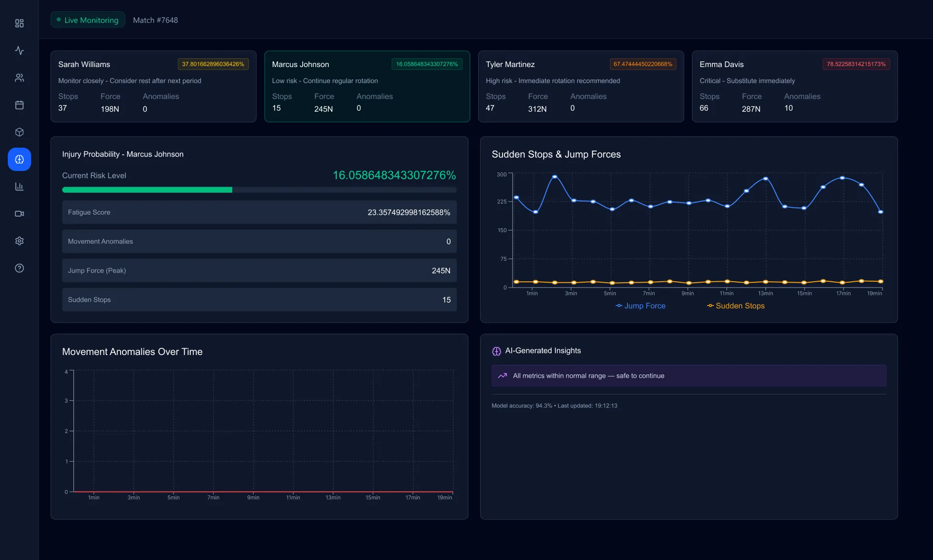Select Emma Davis's player card
Image resolution: width=933 pixels, height=560 pixels.
tap(795, 86)
